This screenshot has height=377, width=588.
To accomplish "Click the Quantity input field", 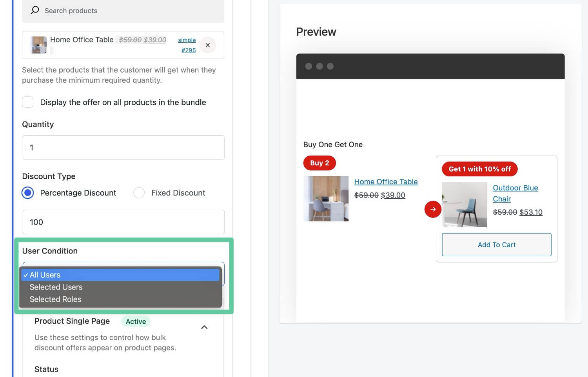I will pyautogui.click(x=123, y=147).
